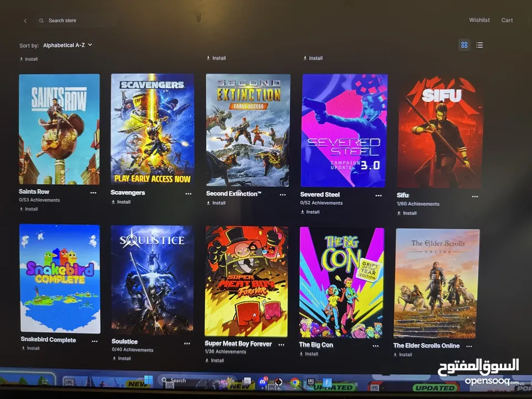Open the three-dot menu for Scavengers
Viewport: 532px width, 399px height.
click(188, 194)
